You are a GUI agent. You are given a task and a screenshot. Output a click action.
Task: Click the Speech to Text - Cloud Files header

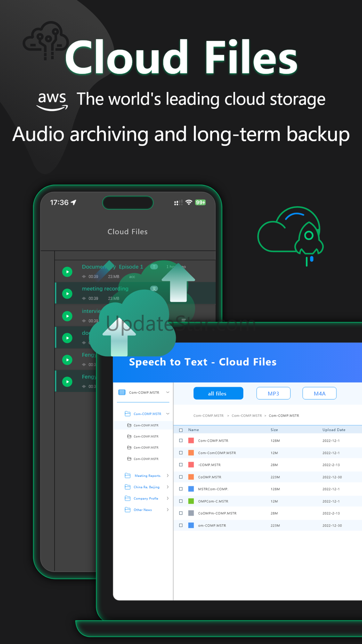coord(203,362)
